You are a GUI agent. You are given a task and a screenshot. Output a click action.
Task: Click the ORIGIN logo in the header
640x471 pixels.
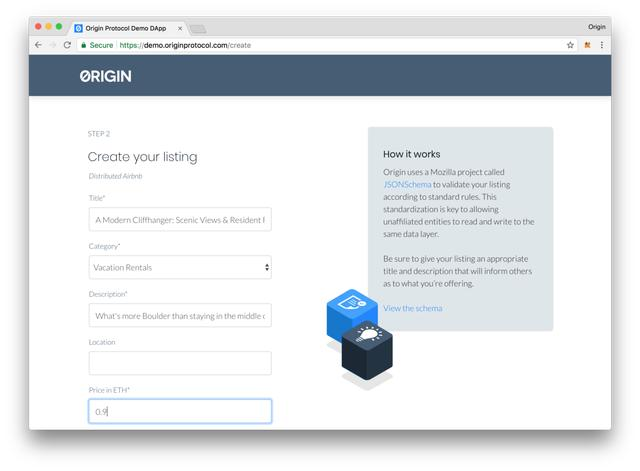[106, 76]
